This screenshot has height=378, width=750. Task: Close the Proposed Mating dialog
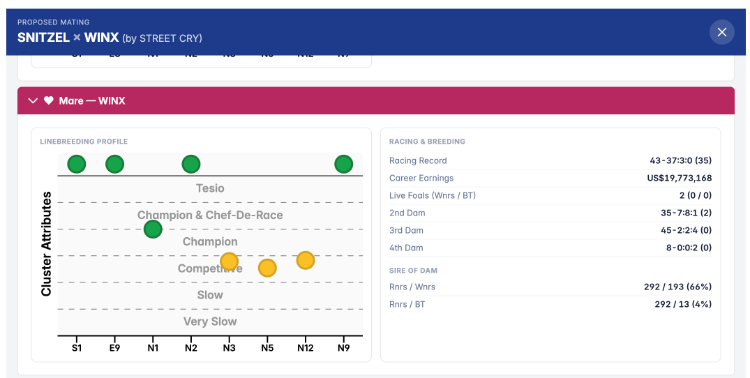point(722,32)
